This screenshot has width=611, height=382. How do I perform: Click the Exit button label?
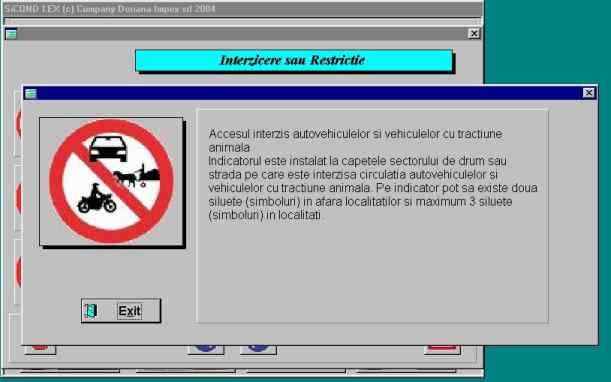[x=129, y=311]
